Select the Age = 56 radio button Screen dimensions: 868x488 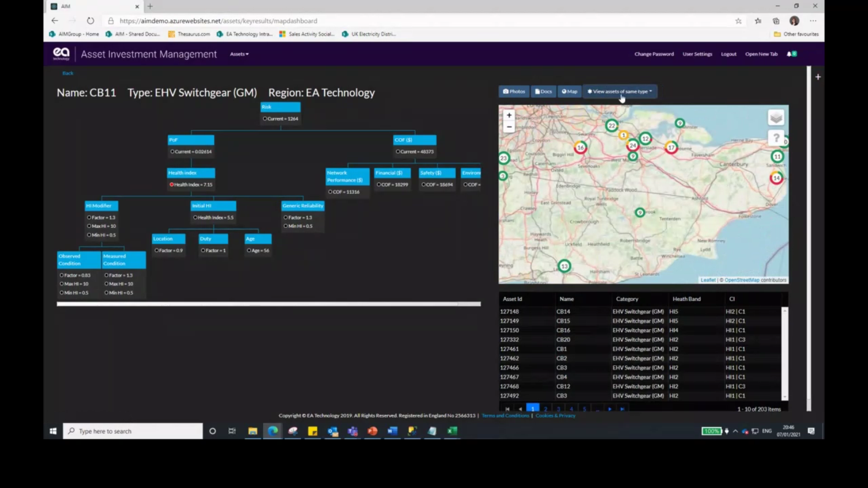coord(249,250)
